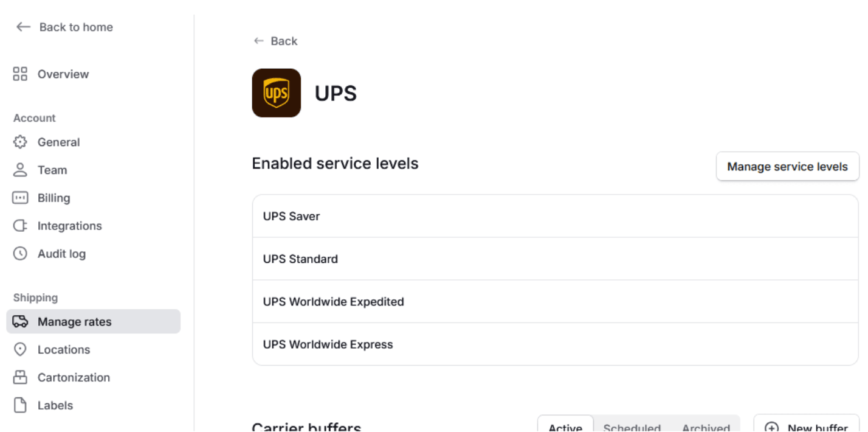Image resolution: width=868 pixels, height=432 pixels.
Task: Click the Manage rates truck icon
Action: 20,322
